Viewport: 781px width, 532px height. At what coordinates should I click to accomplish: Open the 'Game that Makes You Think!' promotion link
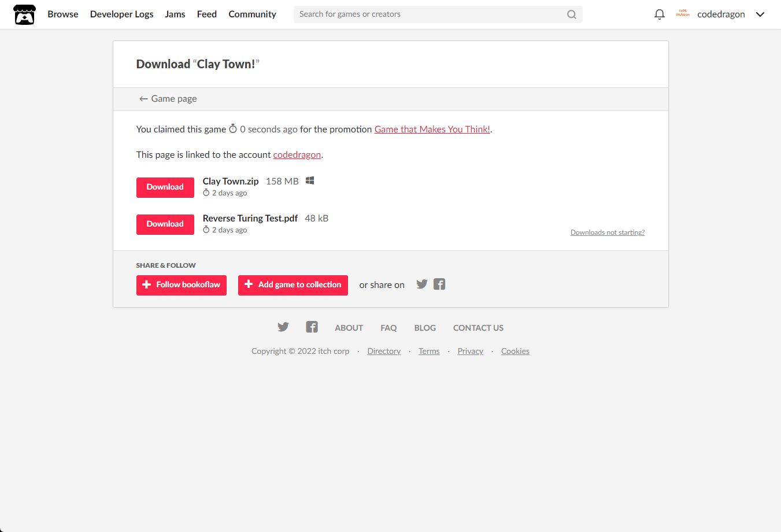432,129
